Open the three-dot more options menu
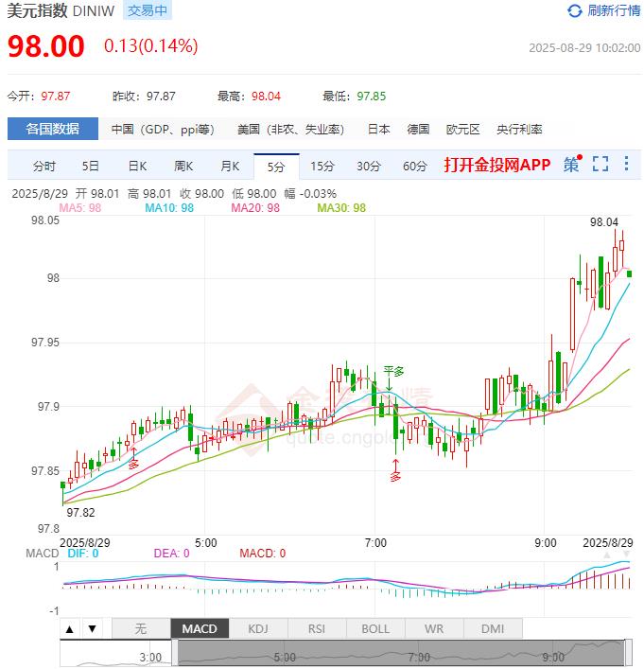Viewport: 644px width, 669px height. [x=626, y=165]
